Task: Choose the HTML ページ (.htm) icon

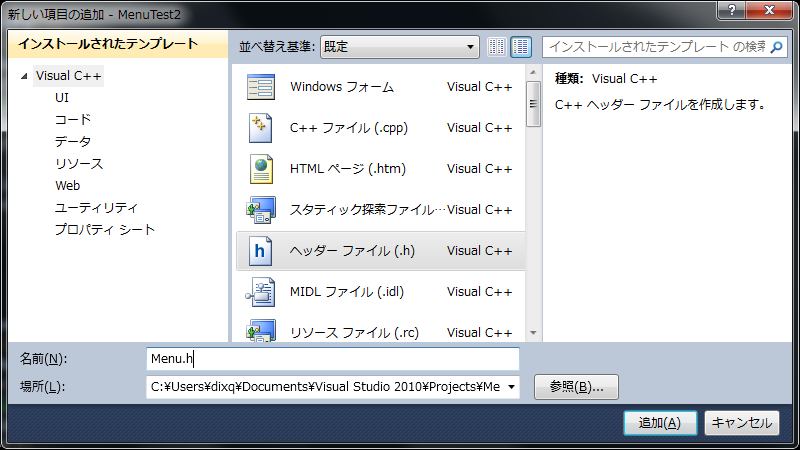Action: (x=260, y=169)
